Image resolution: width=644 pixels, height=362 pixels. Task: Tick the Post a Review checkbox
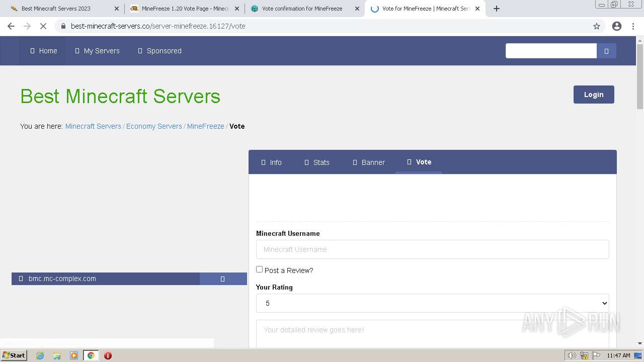point(259,269)
